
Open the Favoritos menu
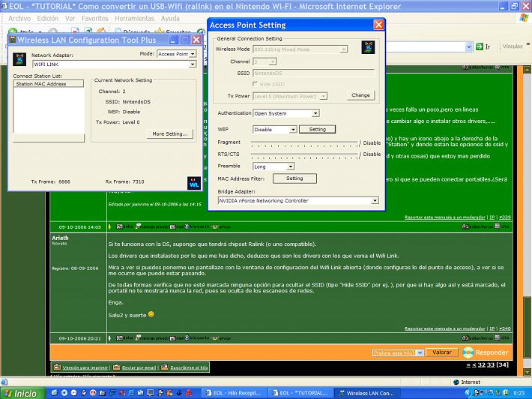[95, 18]
